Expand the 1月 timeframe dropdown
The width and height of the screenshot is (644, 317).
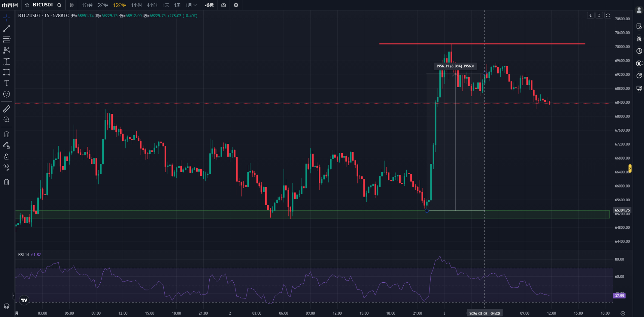point(191,5)
